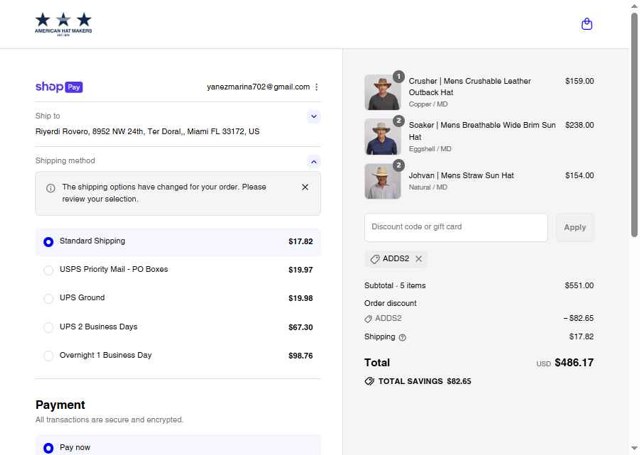Image resolution: width=640 pixels, height=455 pixels.
Task: Click the order total $486.17
Action: [574, 362]
